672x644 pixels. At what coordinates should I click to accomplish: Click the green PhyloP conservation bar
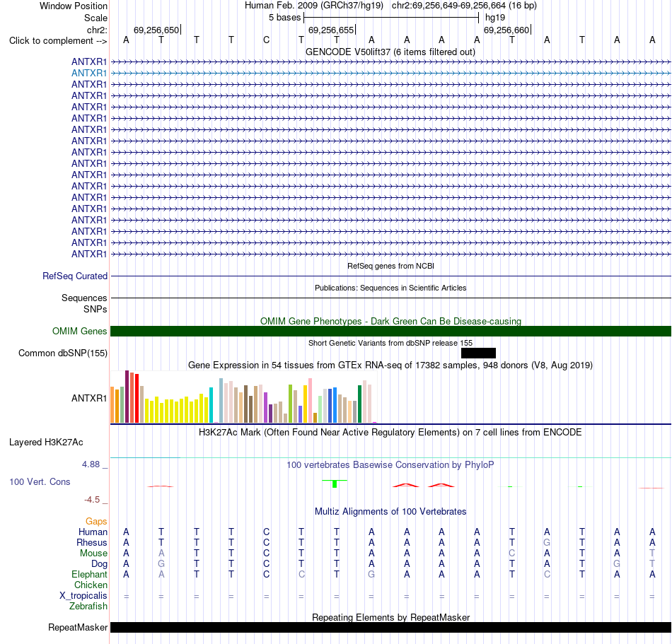click(x=335, y=484)
